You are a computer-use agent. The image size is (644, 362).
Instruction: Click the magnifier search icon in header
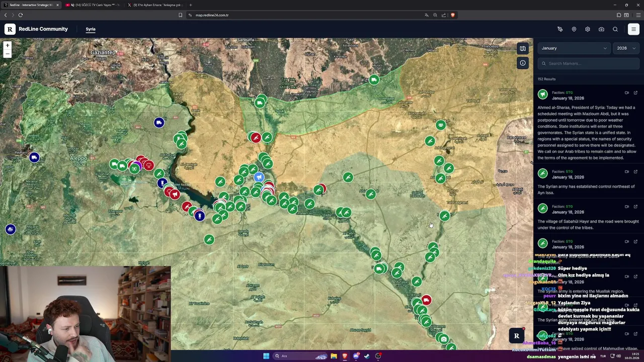click(x=615, y=29)
